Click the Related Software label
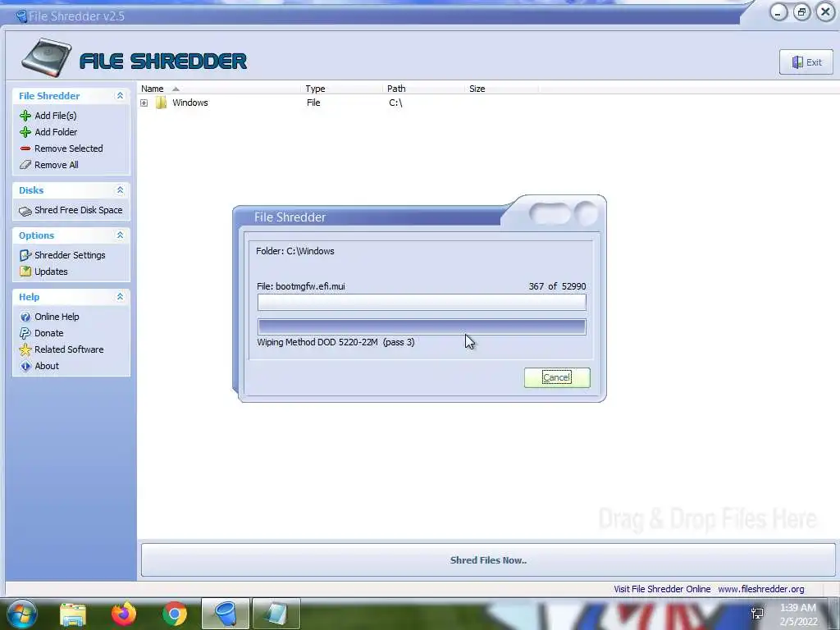Image resolution: width=840 pixels, height=630 pixels. click(69, 349)
